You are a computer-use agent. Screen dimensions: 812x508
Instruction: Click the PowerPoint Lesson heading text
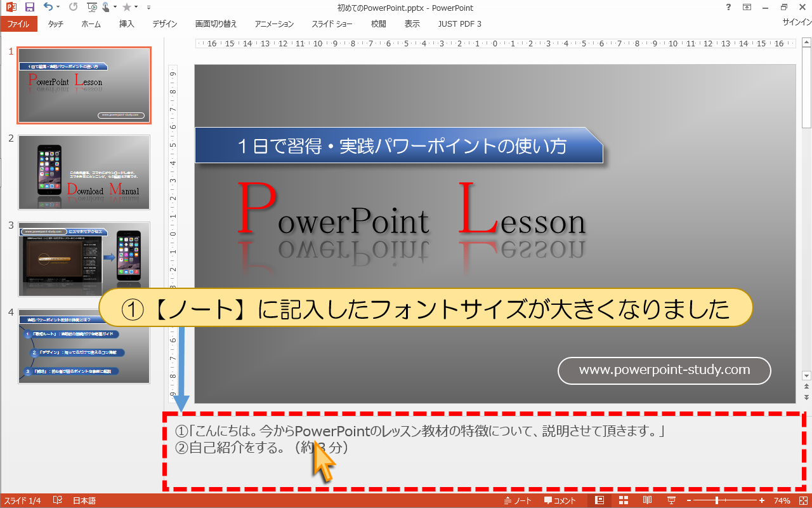tap(412, 209)
